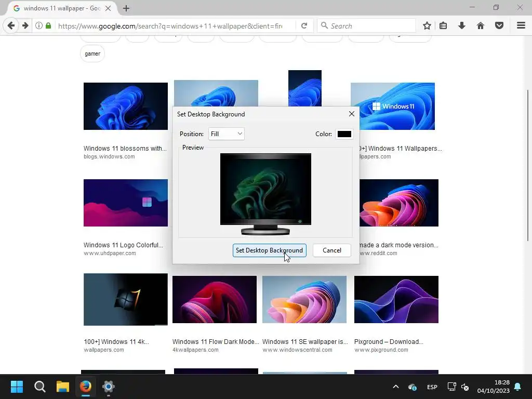Open the tall narrow blue bloom thumbnail
532x399 pixels.
pos(304,88)
